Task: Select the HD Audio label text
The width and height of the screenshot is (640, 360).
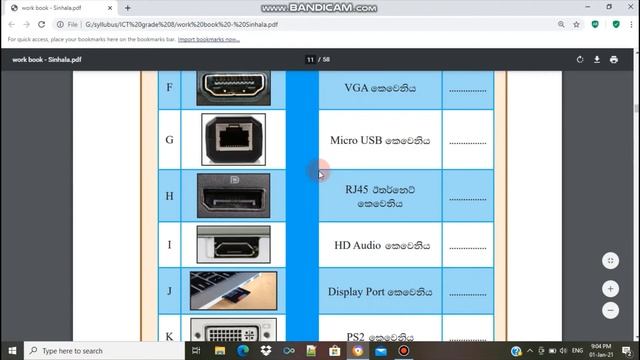Action: pyautogui.click(x=382, y=245)
